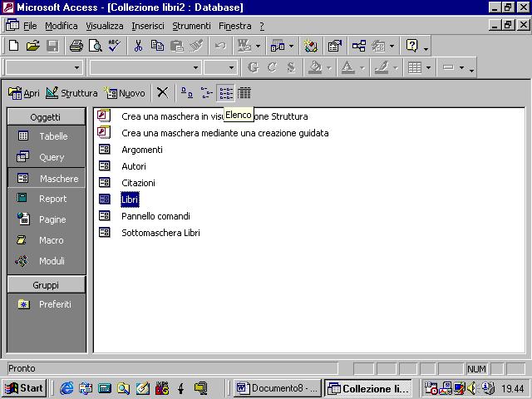Select the Sottomaschera Libri form

click(x=160, y=233)
